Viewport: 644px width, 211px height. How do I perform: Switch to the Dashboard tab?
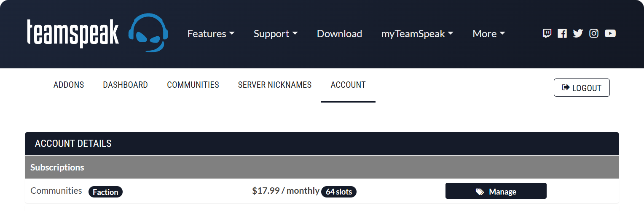pyautogui.click(x=125, y=85)
